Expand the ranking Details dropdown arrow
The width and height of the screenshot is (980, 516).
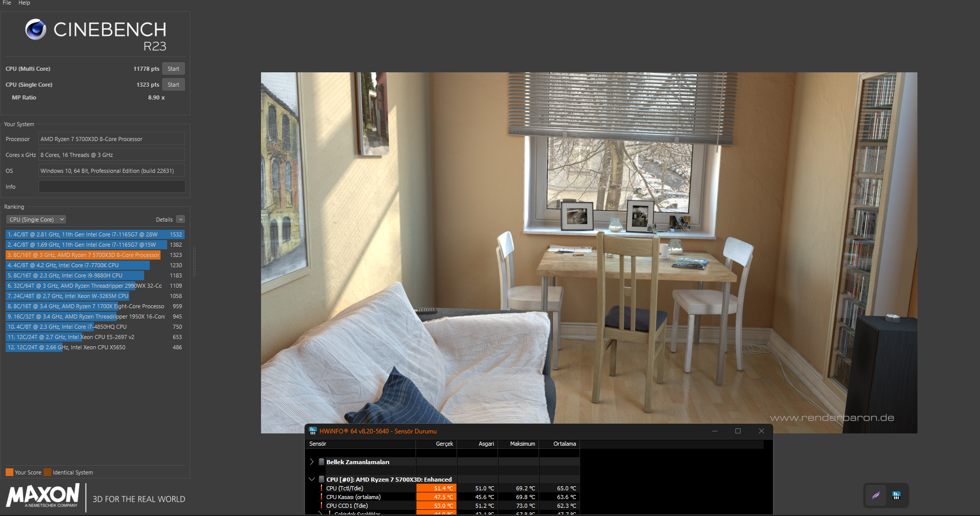tap(181, 220)
